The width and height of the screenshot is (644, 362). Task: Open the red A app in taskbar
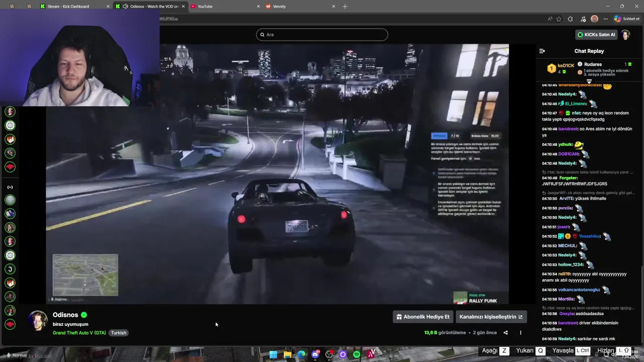(371, 354)
